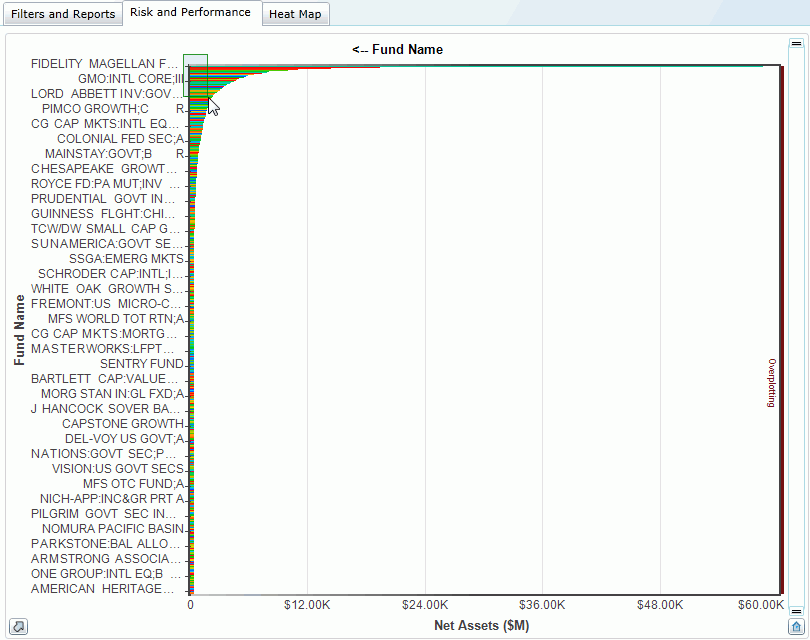Image resolution: width=810 pixels, height=640 pixels.
Task: Select the AMERICAN HERITAGE fund label
Action: tap(102, 588)
